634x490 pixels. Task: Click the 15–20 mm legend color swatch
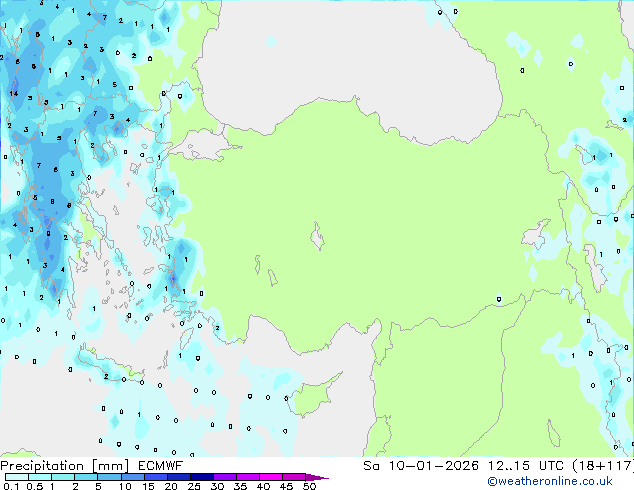[x=155, y=477]
